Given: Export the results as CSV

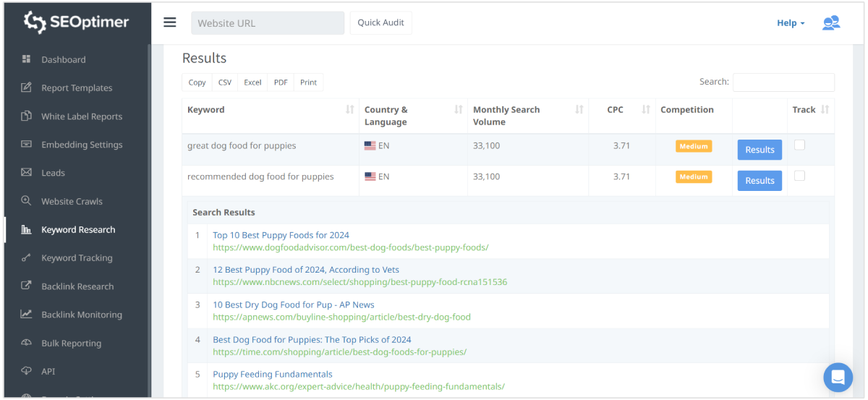Looking at the screenshot, I should pyautogui.click(x=225, y=82).
